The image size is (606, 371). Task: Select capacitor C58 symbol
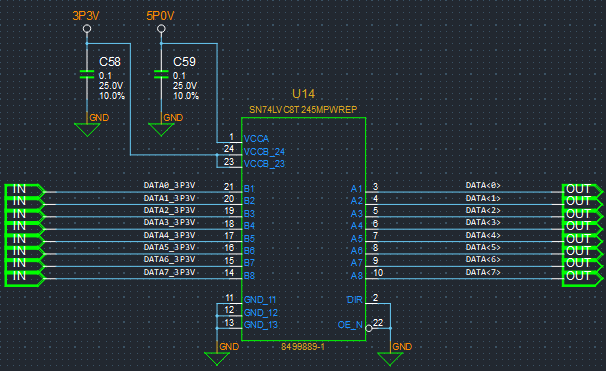tap(87, 74)
